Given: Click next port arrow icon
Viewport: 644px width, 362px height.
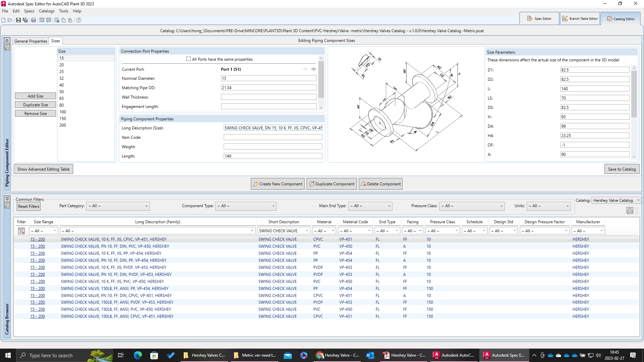Looking at the screenshot, I should (314, 69).
